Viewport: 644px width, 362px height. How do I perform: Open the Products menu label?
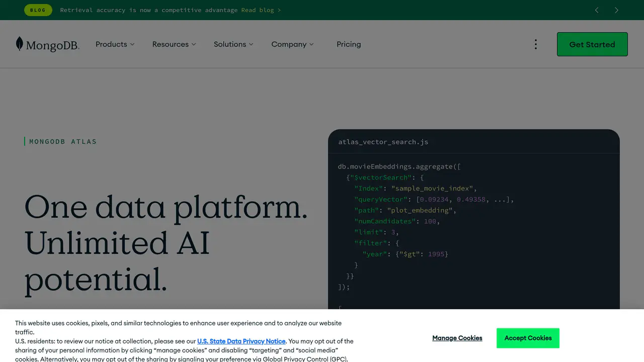coord(111,44)
